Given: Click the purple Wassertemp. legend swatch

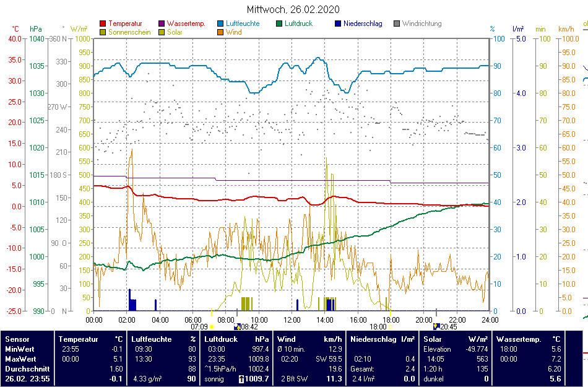Looking at the screenshot, I should click(162, 24).
